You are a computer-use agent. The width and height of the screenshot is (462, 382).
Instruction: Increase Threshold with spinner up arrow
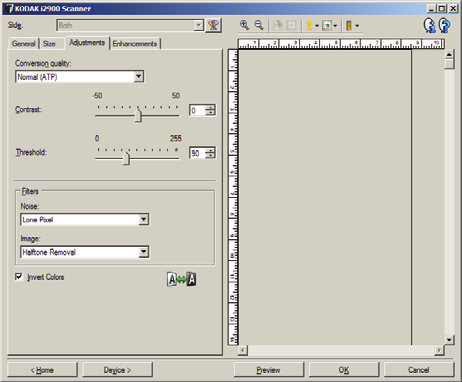tap(210, 150)
